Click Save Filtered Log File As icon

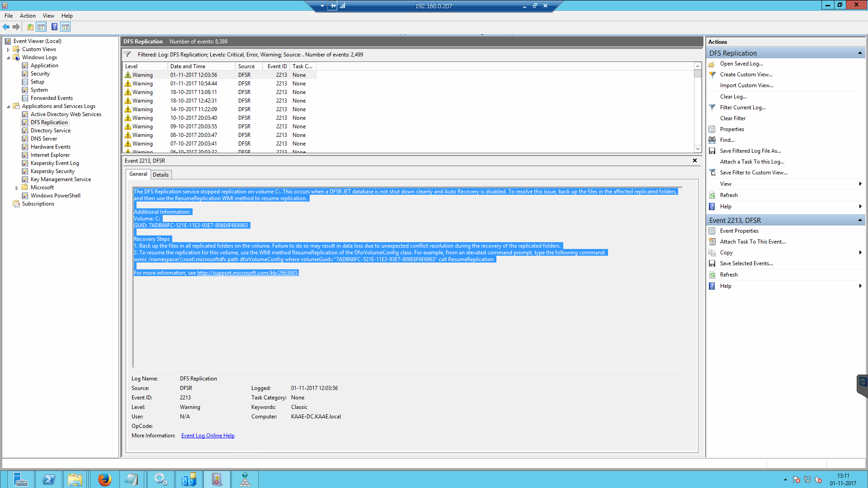coord(712,151)
